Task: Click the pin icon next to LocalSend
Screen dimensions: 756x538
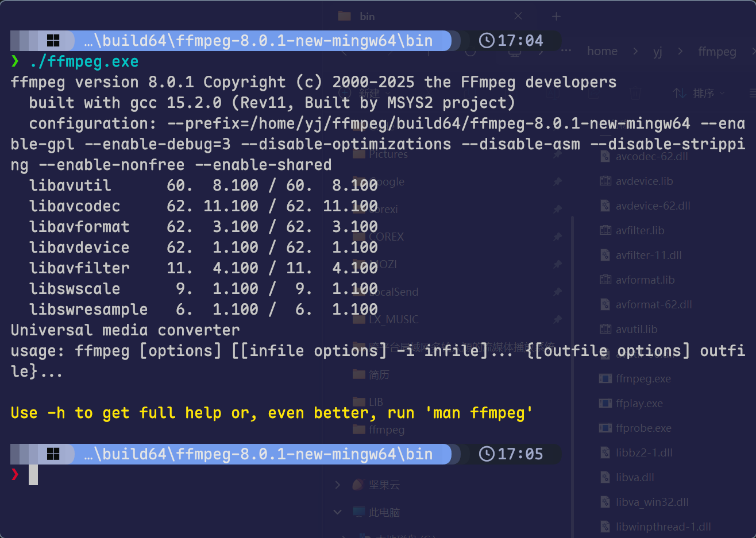Action: point(557,292)
